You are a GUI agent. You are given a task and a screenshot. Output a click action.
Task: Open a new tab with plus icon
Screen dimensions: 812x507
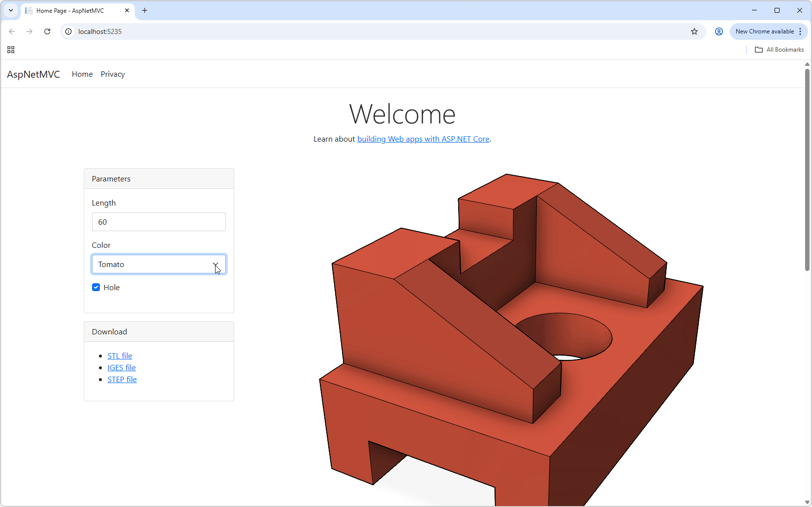[145, 10]
